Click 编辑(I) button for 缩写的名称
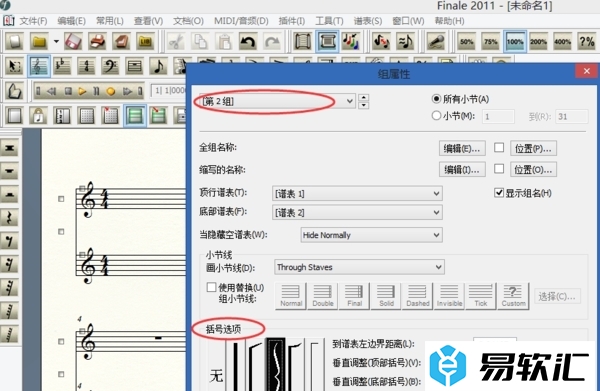Image resolution: width=600 pixels, height=391 pixels. coord(462,169)
